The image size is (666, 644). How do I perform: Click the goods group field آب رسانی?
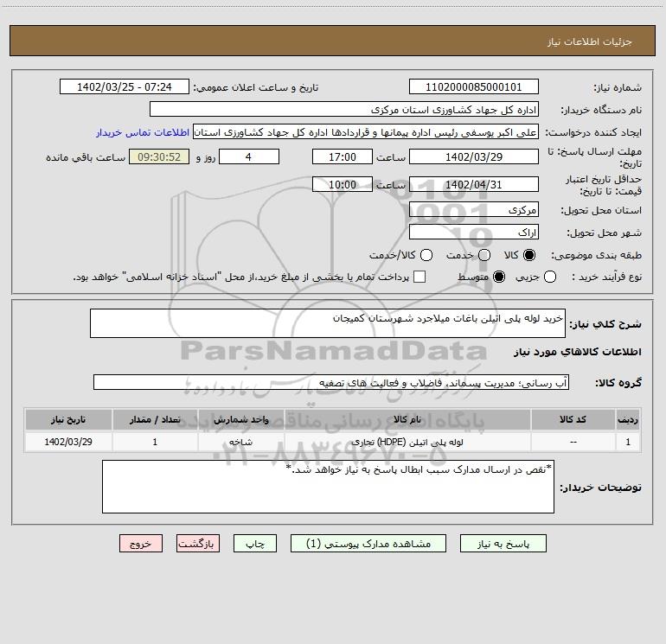click(x=331, y=382)
